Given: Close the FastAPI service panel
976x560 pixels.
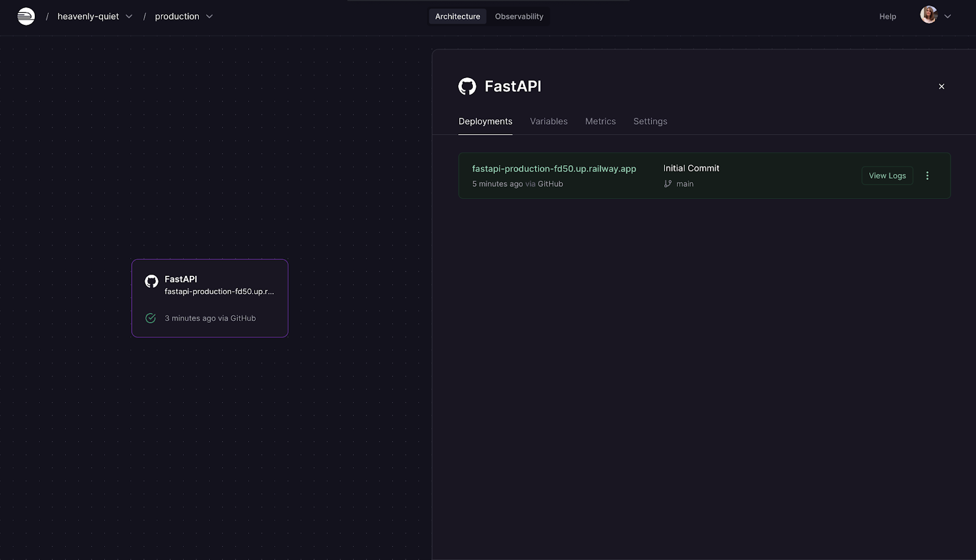Looking at the screenshot, I should (x=941, y=87).
